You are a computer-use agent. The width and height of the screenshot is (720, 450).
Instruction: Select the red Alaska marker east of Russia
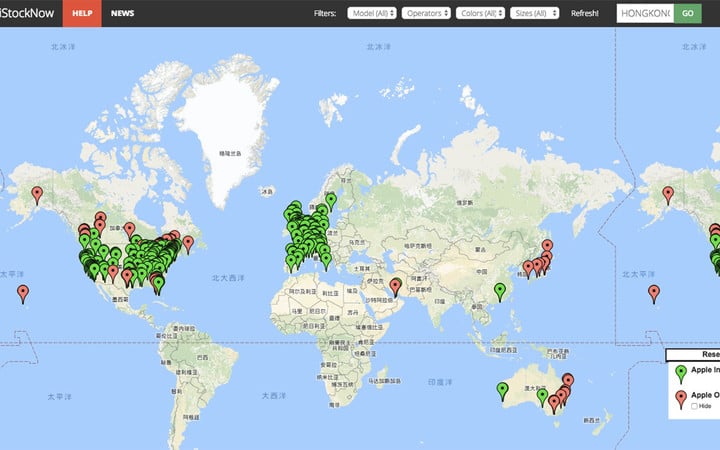pyautogui.click(x=668, y=195)
